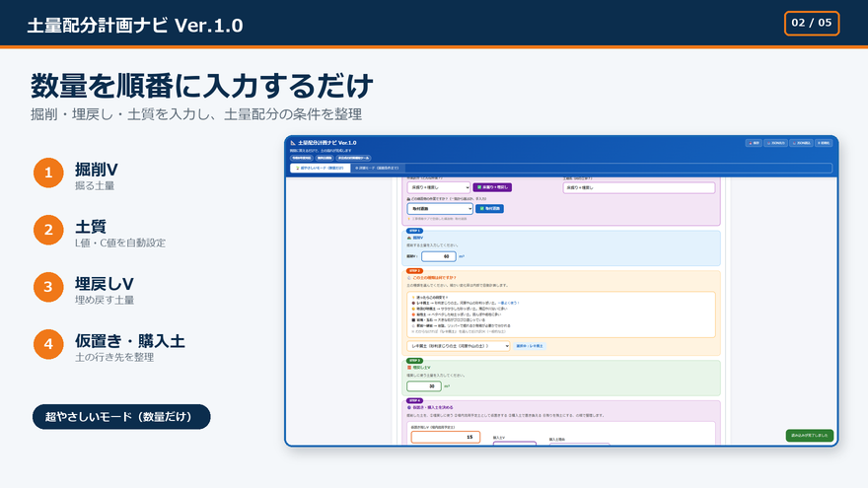This screenshot has width=868, height=488.
Task: Open the blue-outlined dropdown below work type
Action: (x=440, y=209)
